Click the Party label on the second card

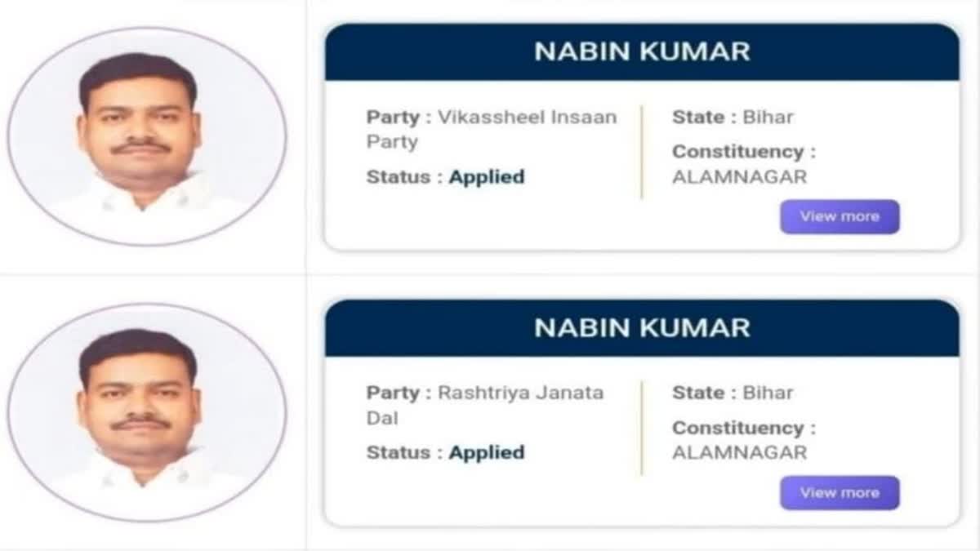pyautogui.click(x=394, y=393)
